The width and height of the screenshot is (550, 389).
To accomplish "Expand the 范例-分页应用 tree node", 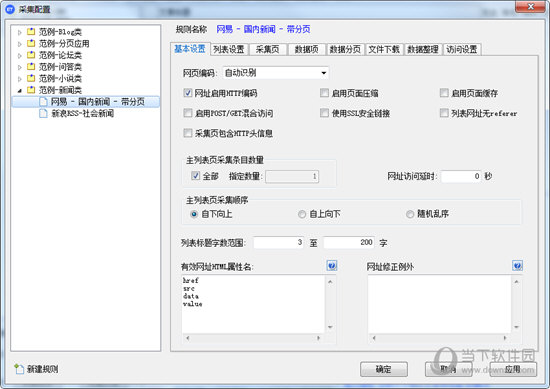I will click(20, 44).
